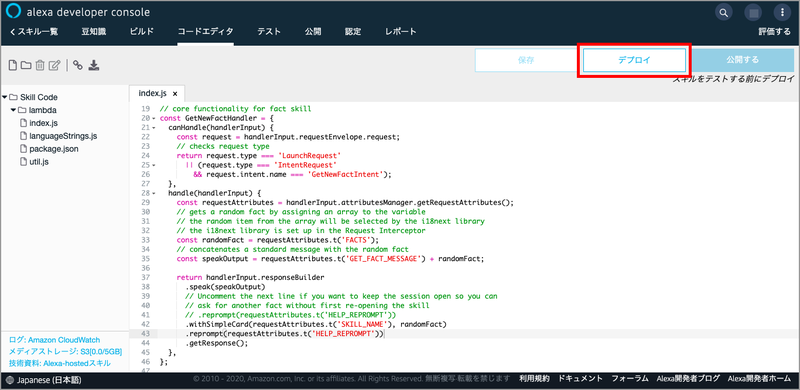Place cursor on line 43 reprompt code

[284, 334]
